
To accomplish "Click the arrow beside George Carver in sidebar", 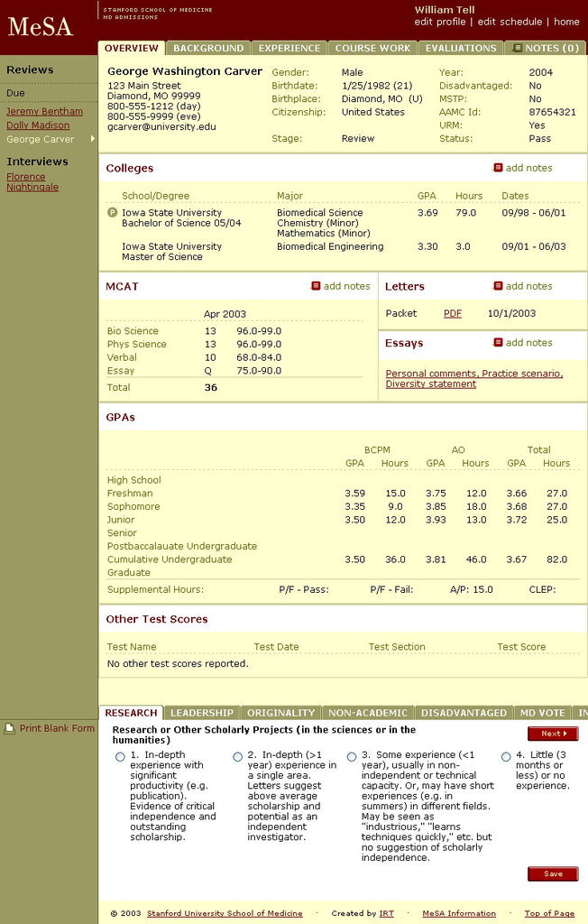I will [x=92, y=140].
